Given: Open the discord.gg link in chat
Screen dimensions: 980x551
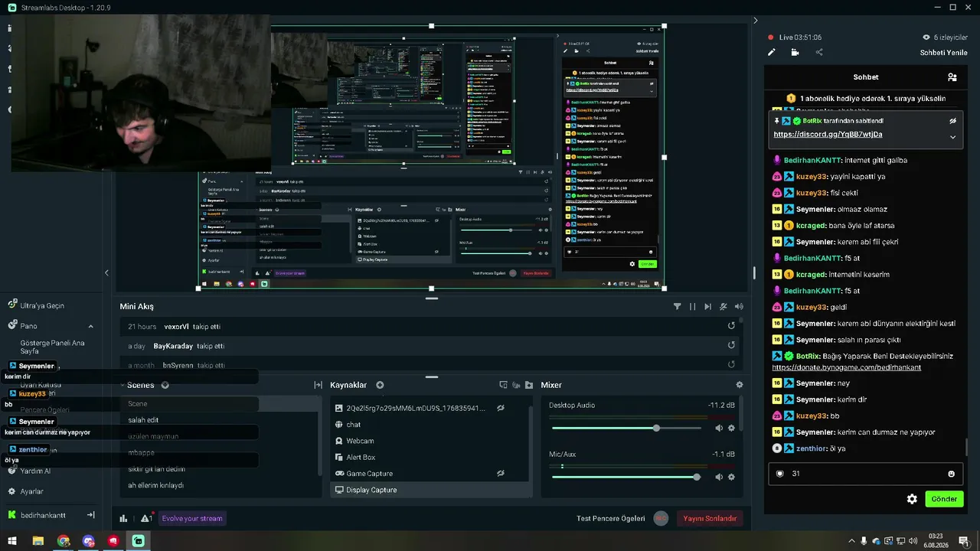Looking at the screenshot, I should (828, 134).
